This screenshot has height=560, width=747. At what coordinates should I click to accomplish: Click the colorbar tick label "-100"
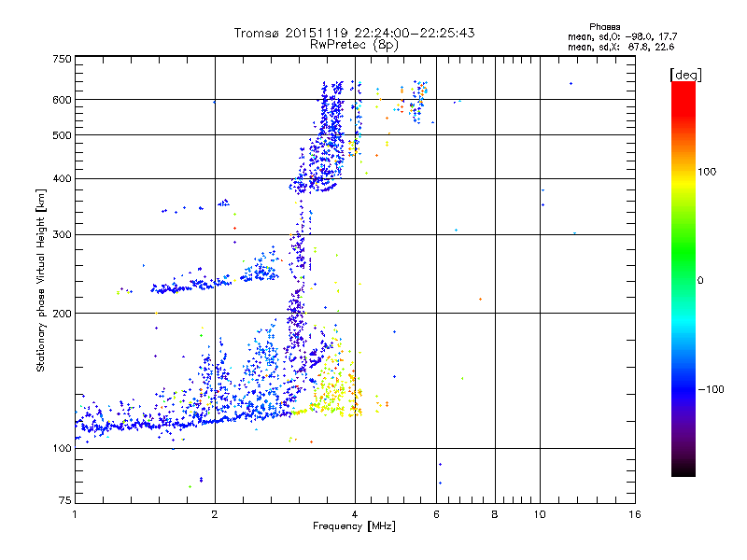712,389
